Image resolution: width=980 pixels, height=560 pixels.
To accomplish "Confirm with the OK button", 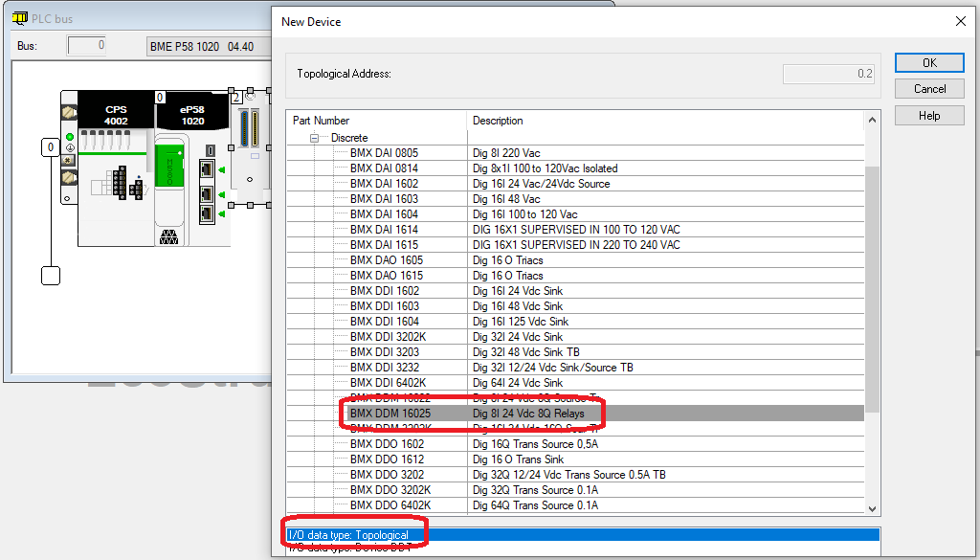I will tap(929, 62).
